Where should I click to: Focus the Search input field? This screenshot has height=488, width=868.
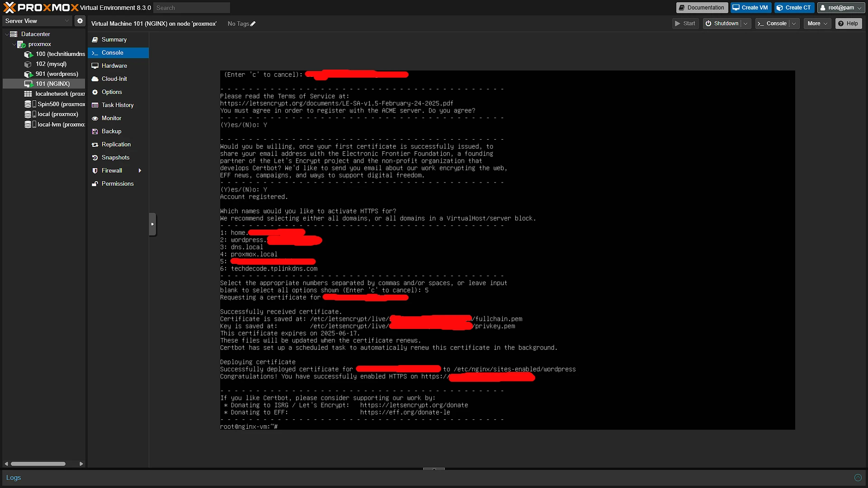[192, 8]
